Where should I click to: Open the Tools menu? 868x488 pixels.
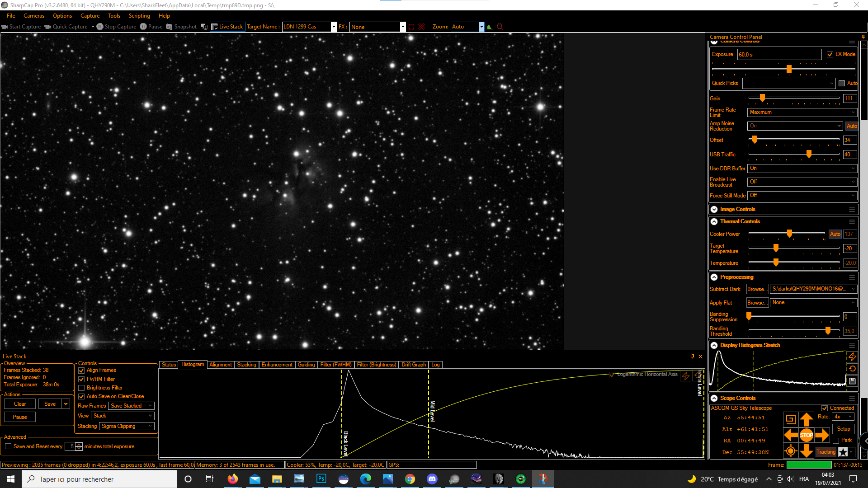[x=114, y=16]
